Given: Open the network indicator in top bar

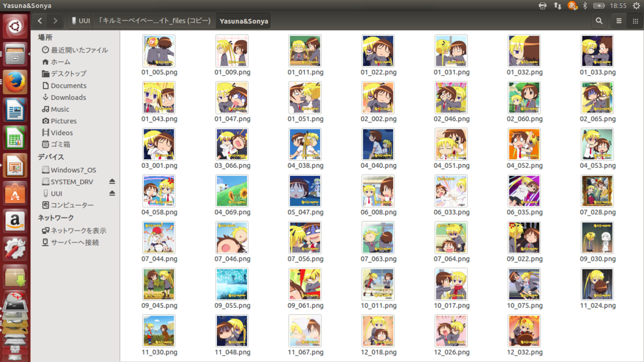Looking at the screenshot, I should coord(557,6).
